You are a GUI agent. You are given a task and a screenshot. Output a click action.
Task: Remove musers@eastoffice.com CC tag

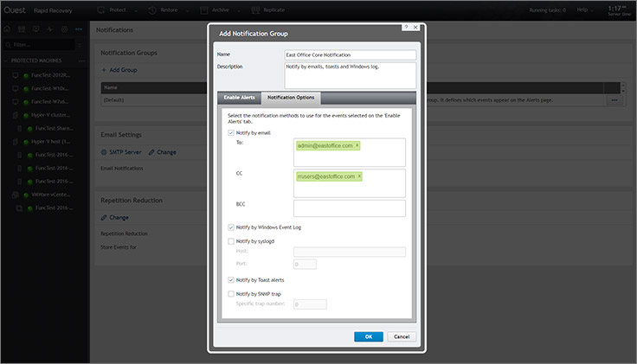(359, 176)
